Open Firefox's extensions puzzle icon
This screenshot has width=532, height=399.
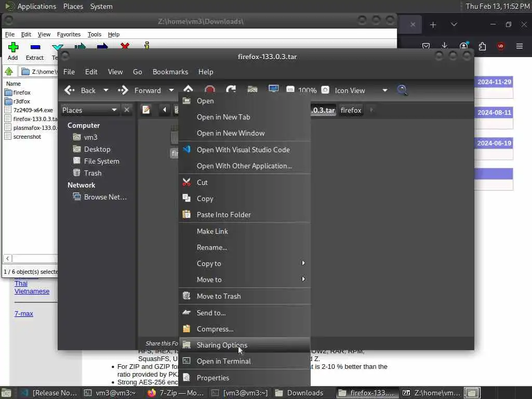[482, 46]
